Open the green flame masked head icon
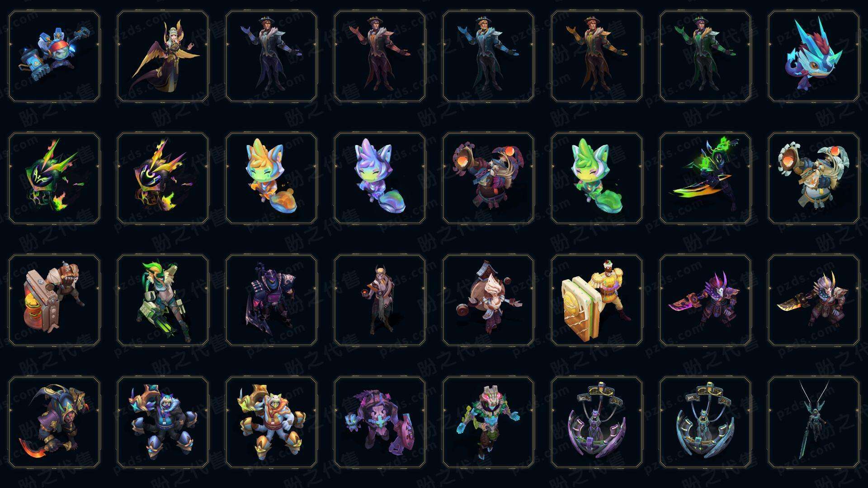The image size is (868, 488). click(x=54, y=178)
